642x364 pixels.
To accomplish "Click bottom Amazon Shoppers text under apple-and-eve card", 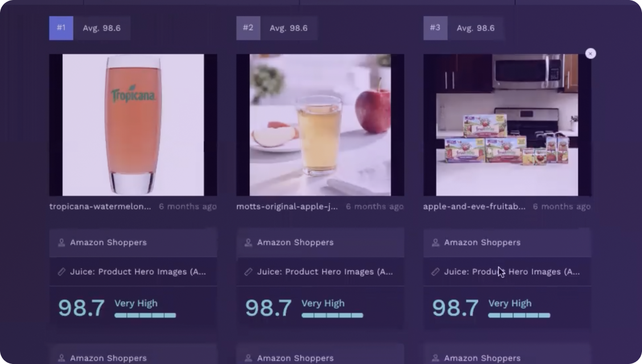I will (482, 358).
